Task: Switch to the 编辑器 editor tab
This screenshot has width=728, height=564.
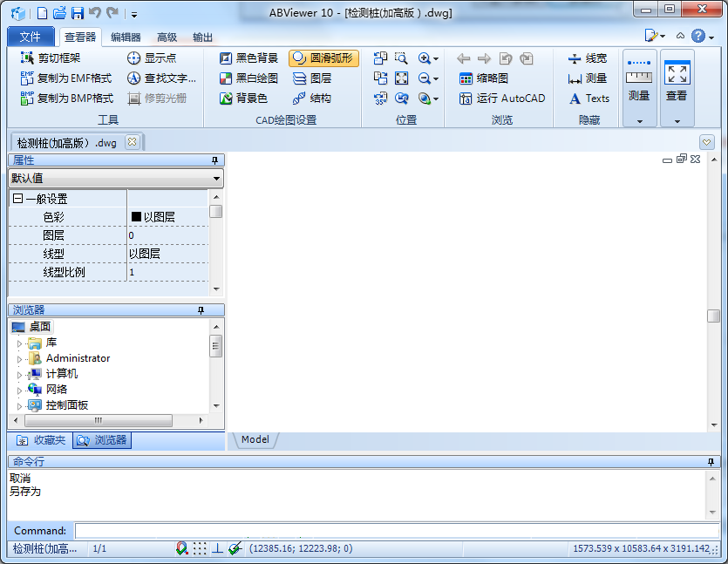Action: (126, 37)
